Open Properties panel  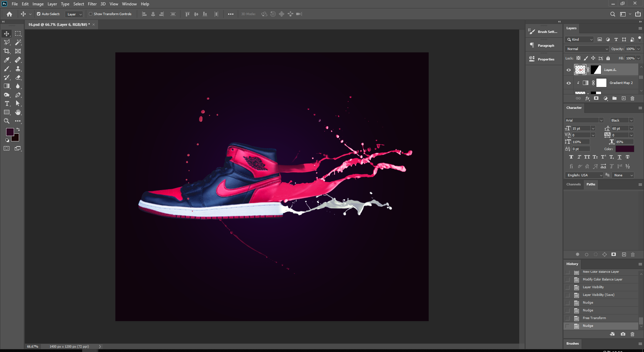(x=543, y=59)
